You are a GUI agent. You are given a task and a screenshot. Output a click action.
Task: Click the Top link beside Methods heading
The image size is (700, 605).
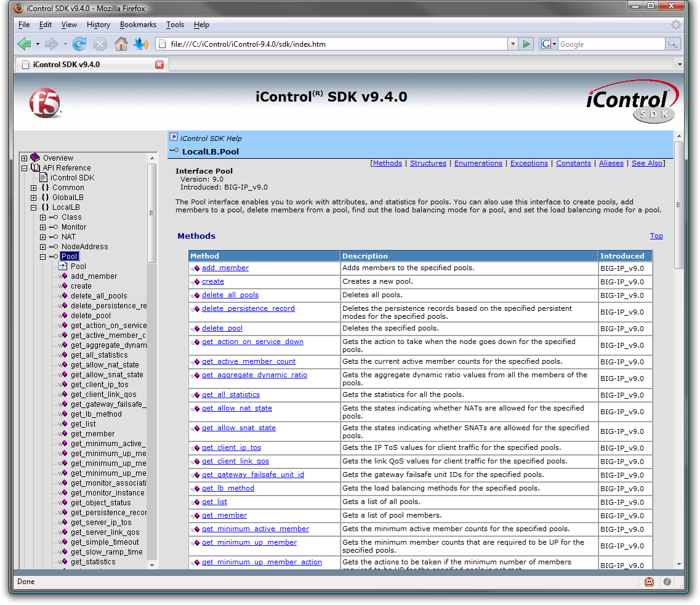(656, 236)
